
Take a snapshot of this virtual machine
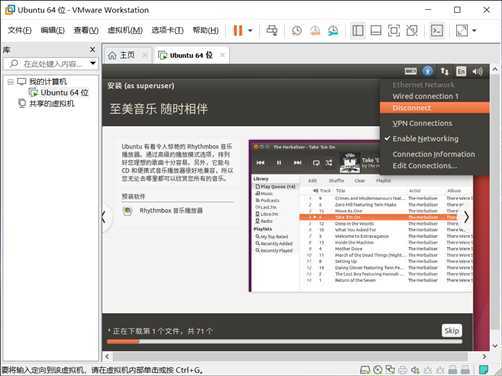coord(297,31)
